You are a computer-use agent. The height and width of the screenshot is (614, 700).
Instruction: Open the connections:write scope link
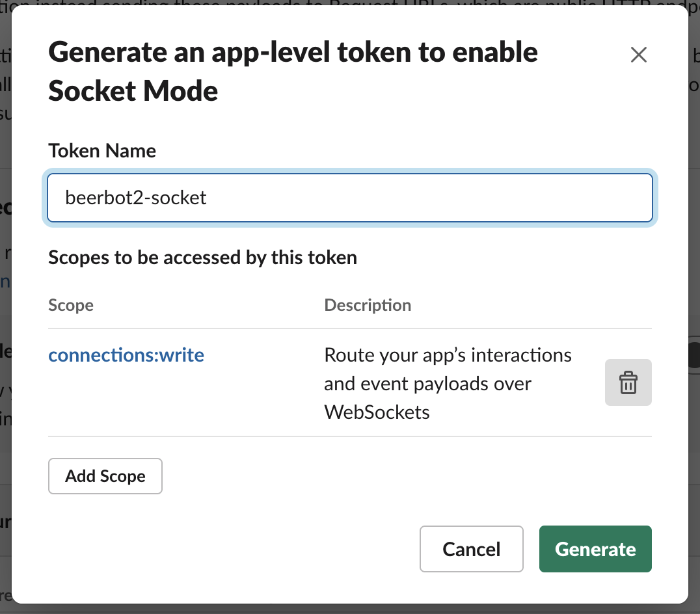tap(126, 355)
